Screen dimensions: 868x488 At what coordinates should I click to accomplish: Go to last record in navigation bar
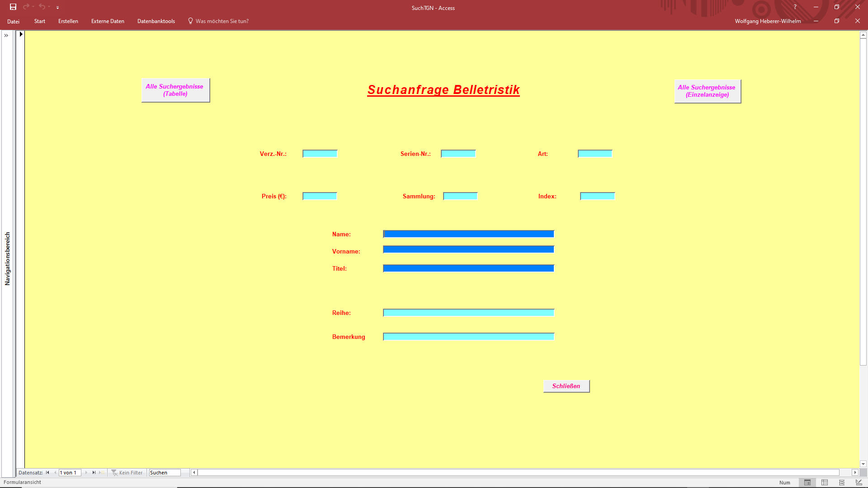click(94, 473)
